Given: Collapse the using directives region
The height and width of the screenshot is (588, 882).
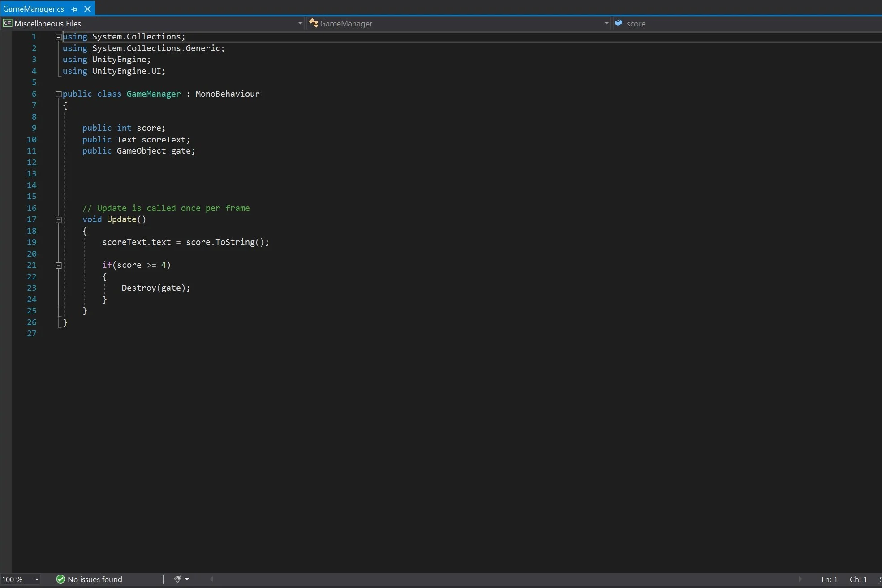Looking at the screenshot, I should click(x=58, y=37).
